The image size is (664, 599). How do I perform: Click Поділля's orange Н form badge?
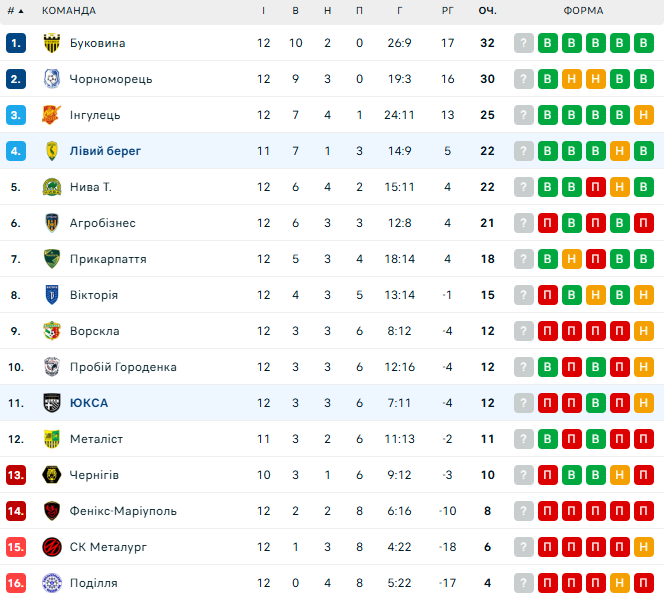click(x=619, y=583)
